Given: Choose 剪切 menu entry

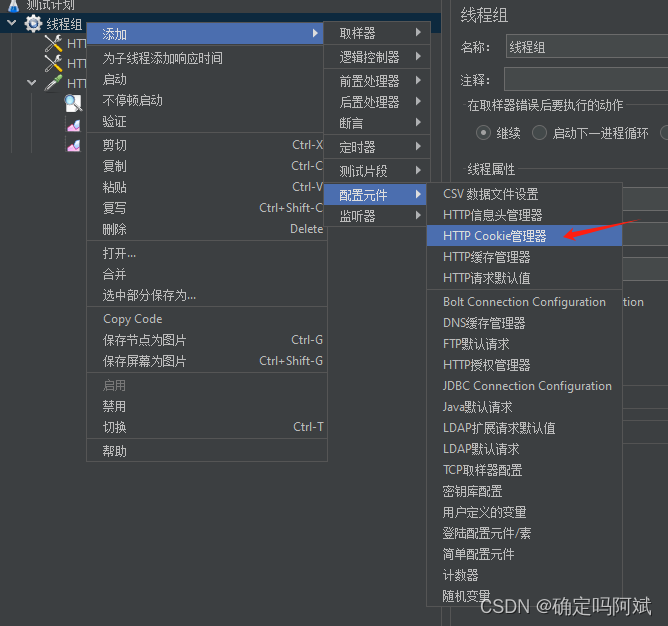Looking at the screenshot, I should [x=206, y=145].
